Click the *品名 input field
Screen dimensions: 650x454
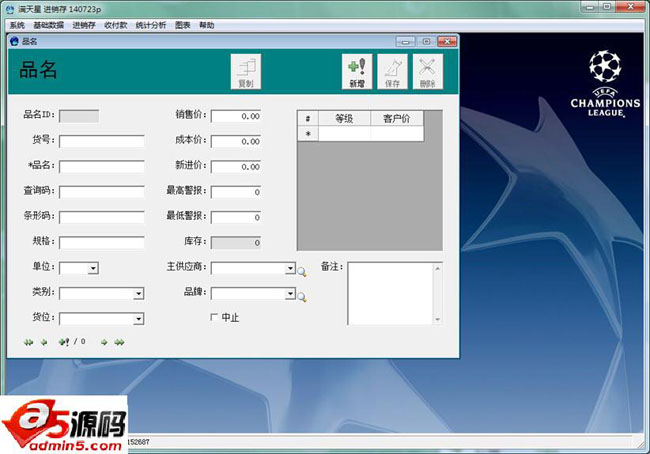click(102, 167)
